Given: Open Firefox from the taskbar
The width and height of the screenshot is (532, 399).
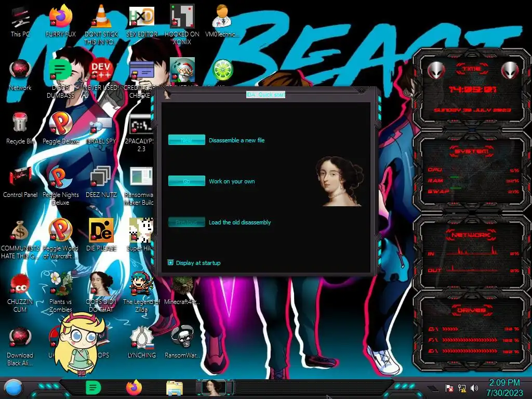Looking at the screenshot, I should [x=134, y=388].
